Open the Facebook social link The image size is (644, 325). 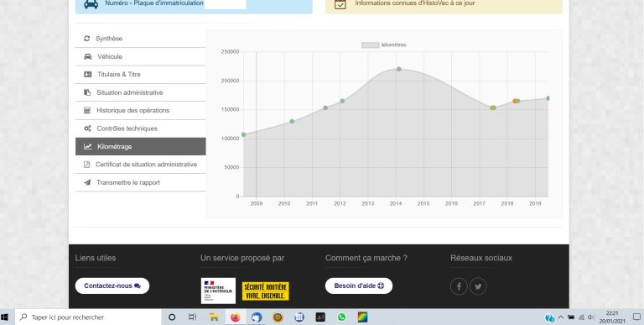pos(459,286)
